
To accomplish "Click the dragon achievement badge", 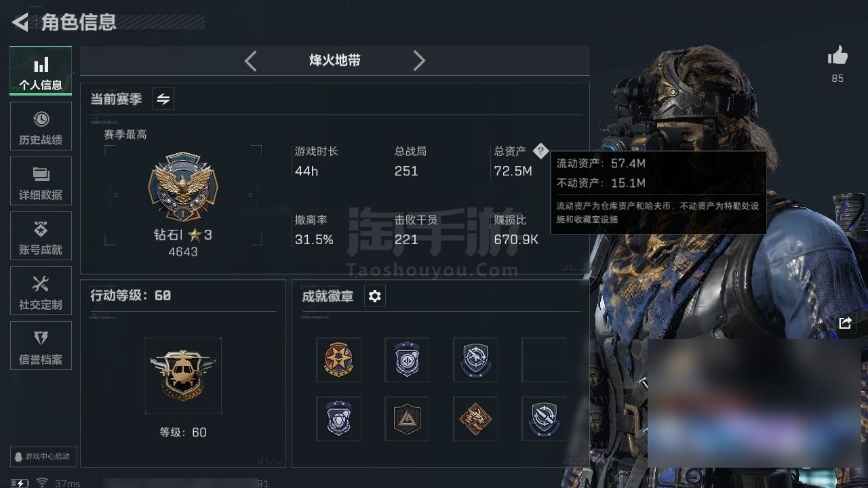I will coord(475,419).
